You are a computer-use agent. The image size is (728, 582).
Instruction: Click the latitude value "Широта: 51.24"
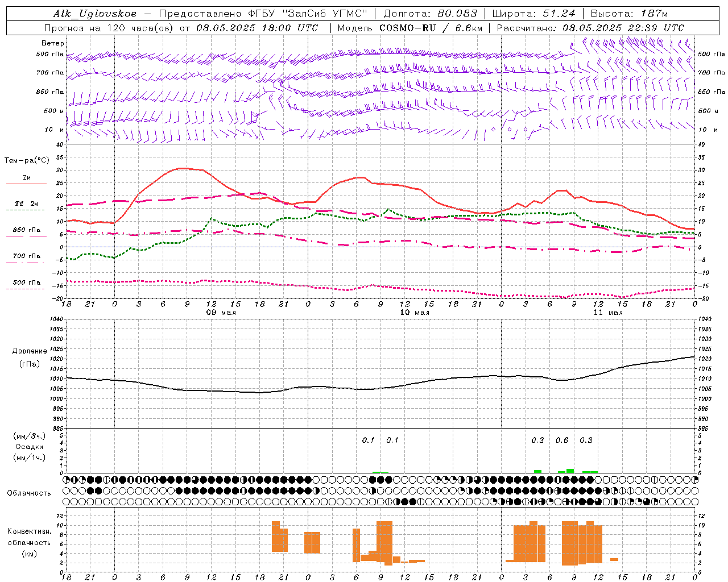(x=533, y=14)
